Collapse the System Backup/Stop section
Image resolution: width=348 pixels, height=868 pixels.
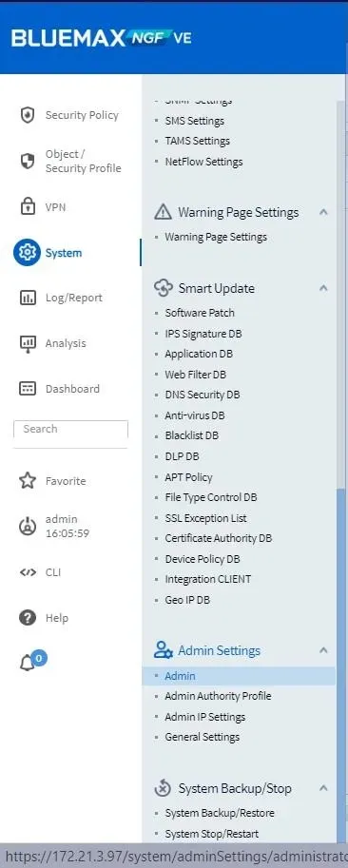pos(324,788)
